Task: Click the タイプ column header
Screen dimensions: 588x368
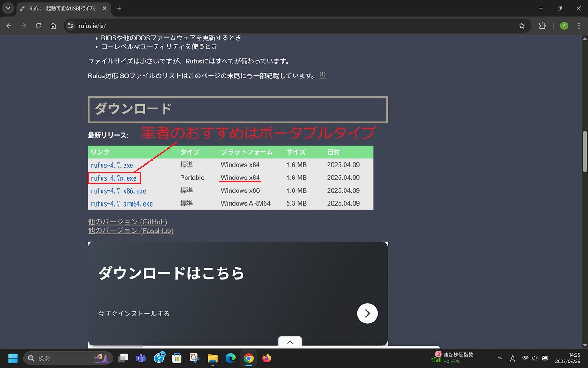Action: click(x=190, y=152)
